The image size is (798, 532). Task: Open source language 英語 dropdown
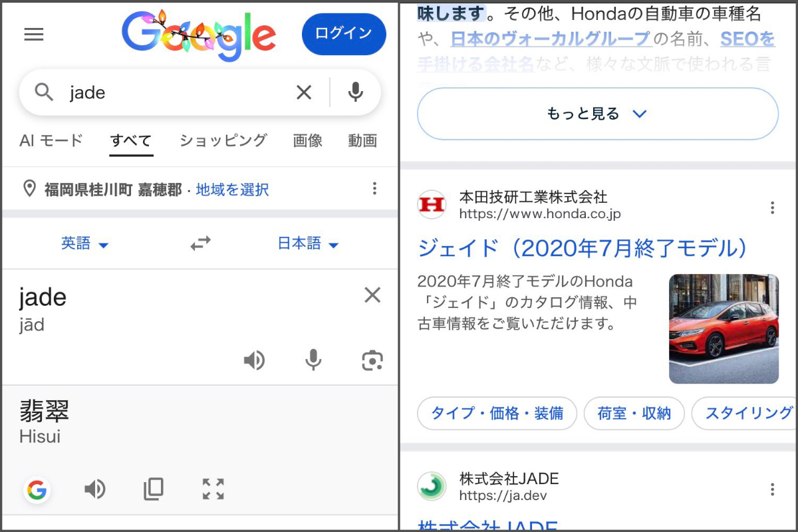pyautogui.click(x=84, y=244)
